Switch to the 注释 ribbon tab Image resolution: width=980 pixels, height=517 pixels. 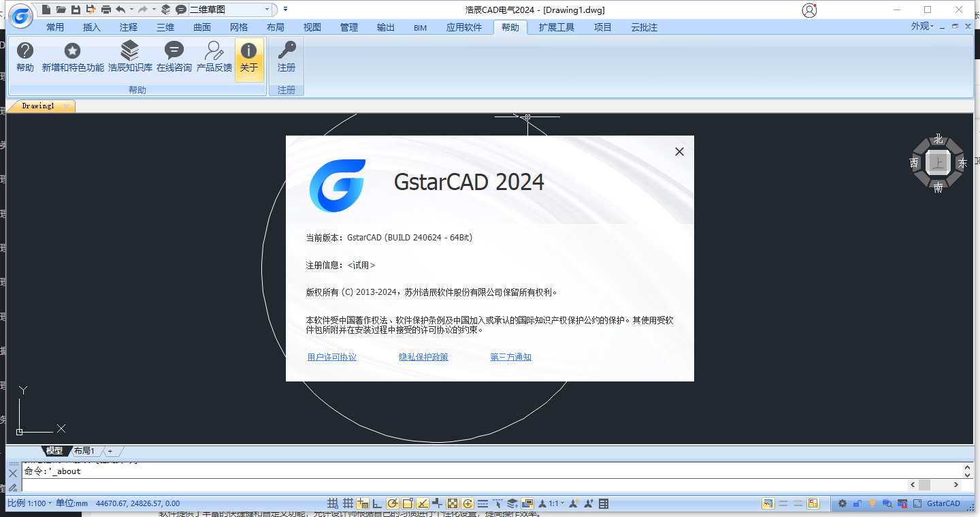[129, 27]
